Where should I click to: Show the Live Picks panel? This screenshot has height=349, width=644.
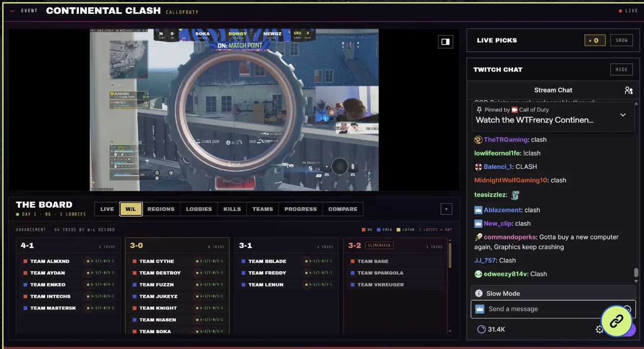point(622,40)
